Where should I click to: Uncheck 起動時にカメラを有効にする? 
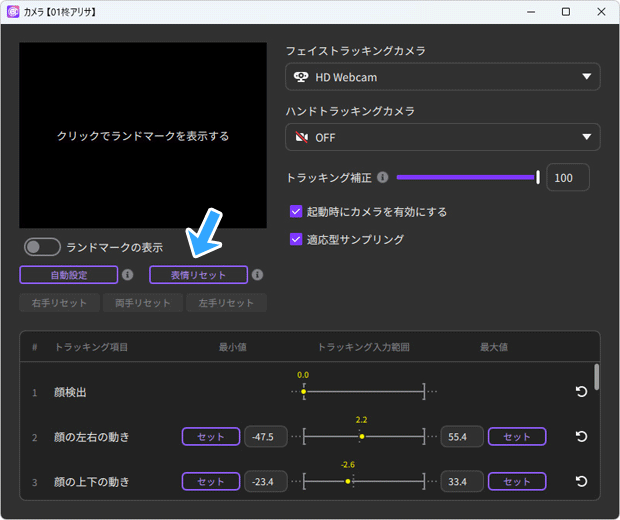(296, 212)
